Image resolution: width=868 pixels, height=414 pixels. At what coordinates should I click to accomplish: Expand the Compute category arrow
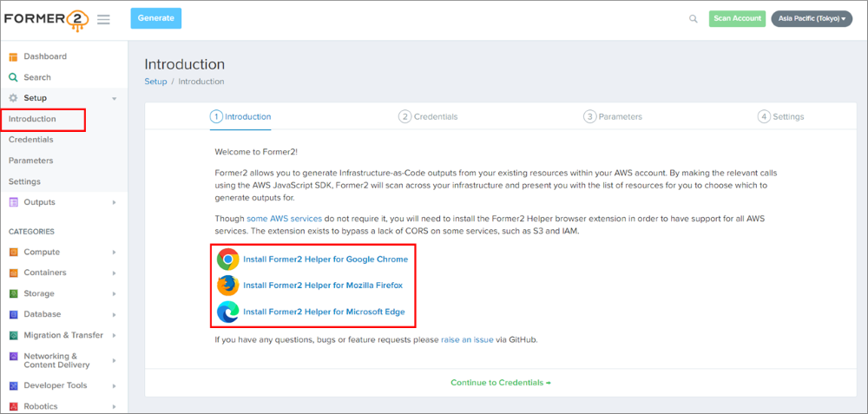click(x=114, y=253)
